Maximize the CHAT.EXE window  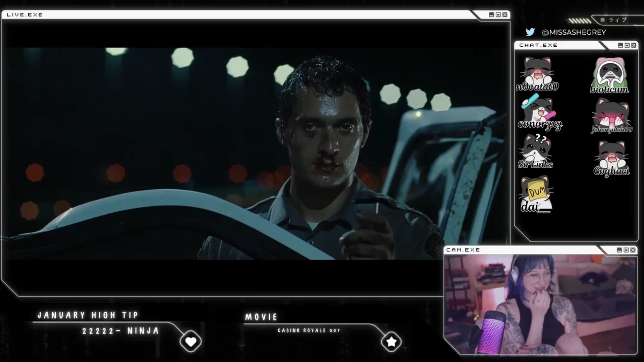coord(627,45)
